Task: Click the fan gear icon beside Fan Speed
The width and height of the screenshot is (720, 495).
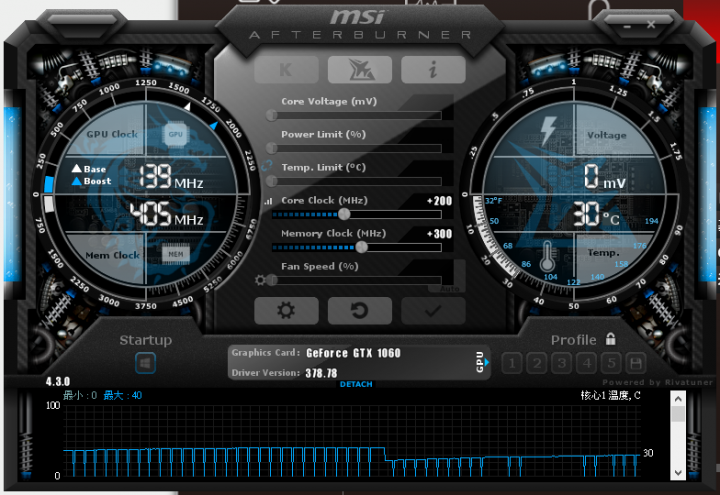Action: pyautogui.click(x=260, y=280)
